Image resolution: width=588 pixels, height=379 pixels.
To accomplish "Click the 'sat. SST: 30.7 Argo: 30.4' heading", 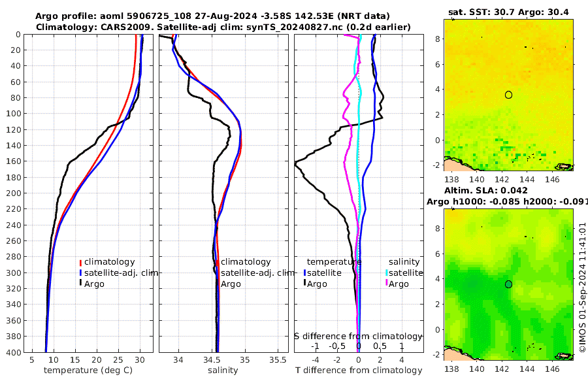I will tap(508, 12).
